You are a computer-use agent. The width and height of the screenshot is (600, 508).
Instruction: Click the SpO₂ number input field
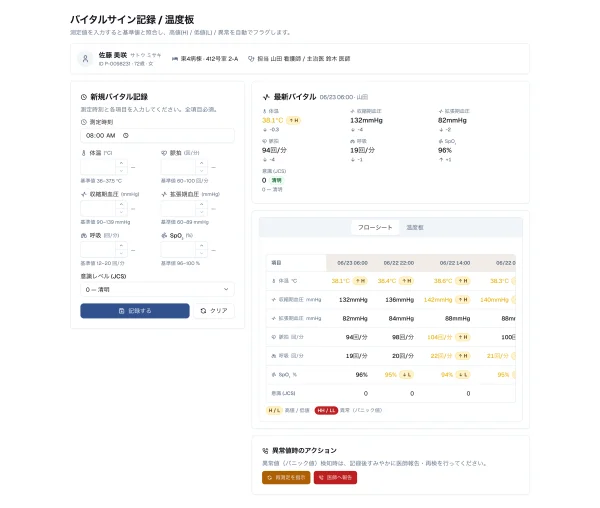tap(178, 250)
